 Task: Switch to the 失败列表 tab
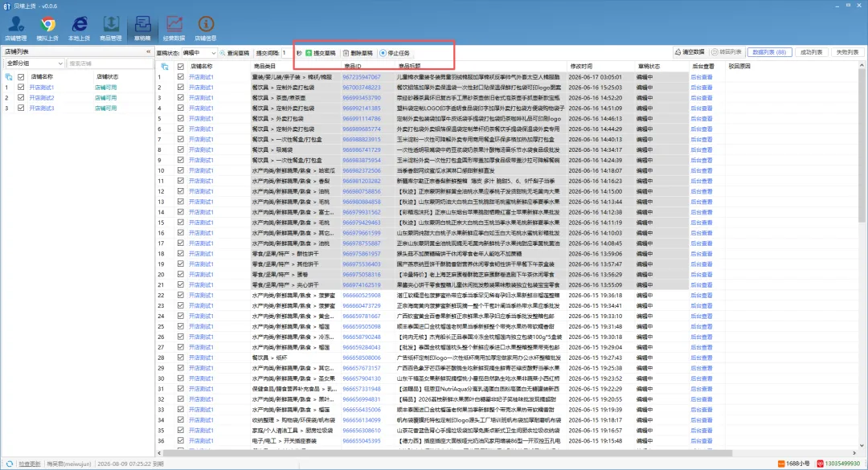(847, 52)
